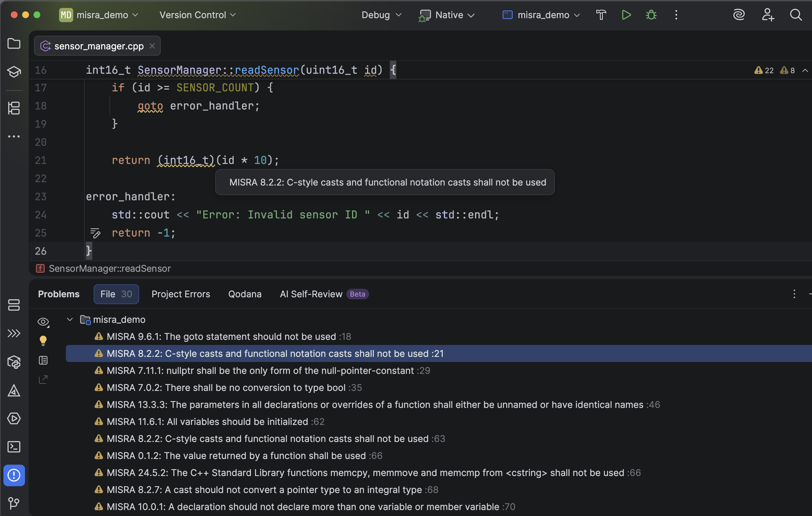Select MISRA 7.11.1 nullptr warning

(x=439, y=370)
